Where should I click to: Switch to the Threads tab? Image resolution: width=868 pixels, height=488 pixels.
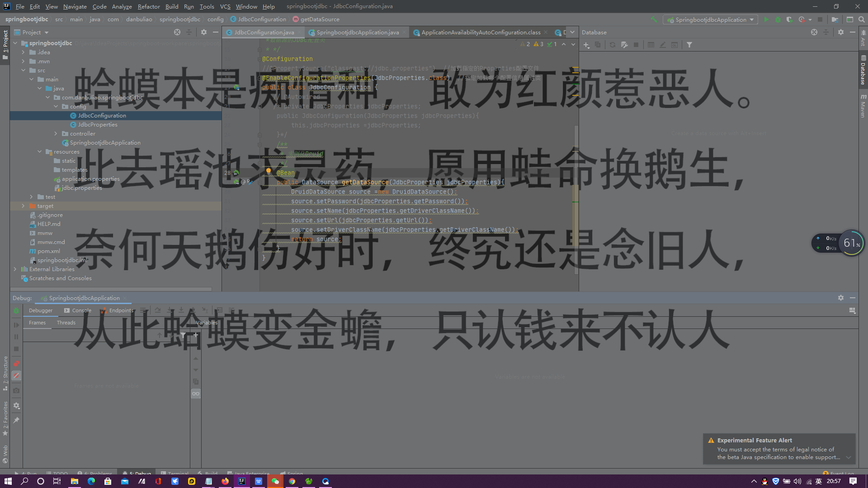pyautogui.click(x=66, y=323)
